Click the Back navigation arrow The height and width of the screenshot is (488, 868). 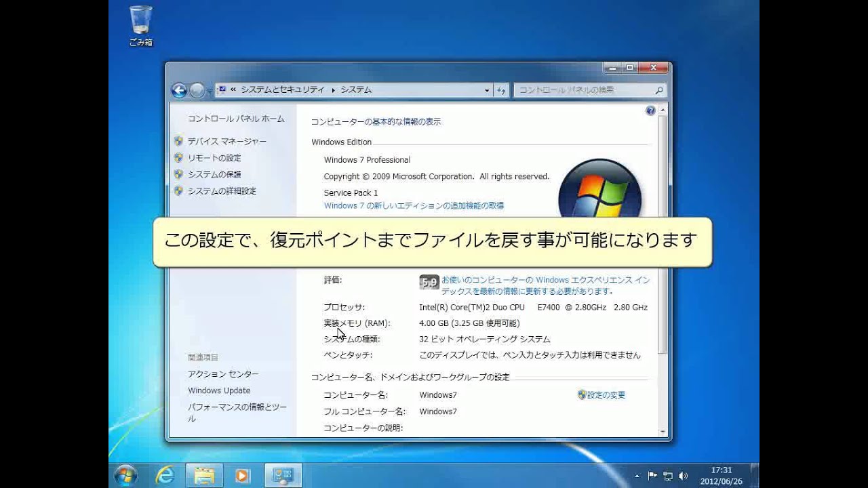179,90
